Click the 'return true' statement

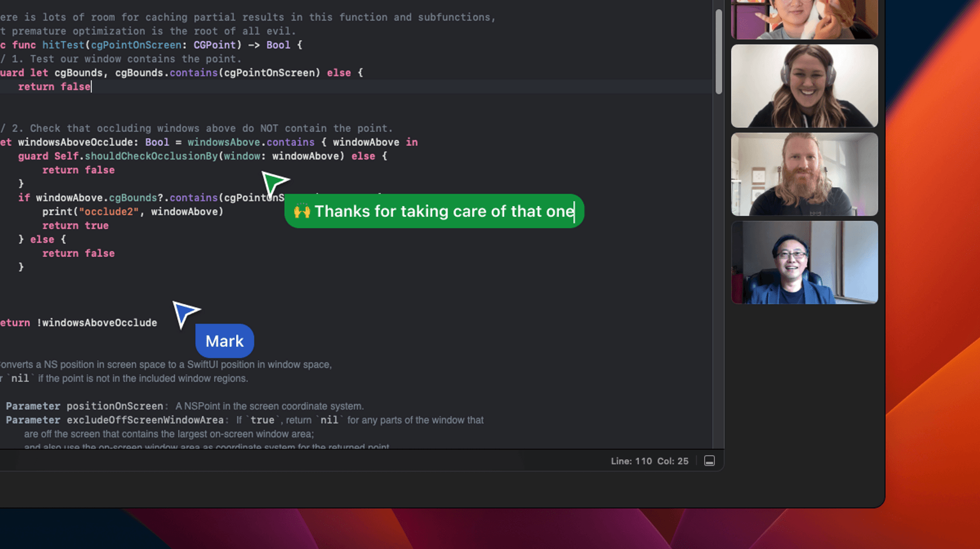tap(75, 225)
